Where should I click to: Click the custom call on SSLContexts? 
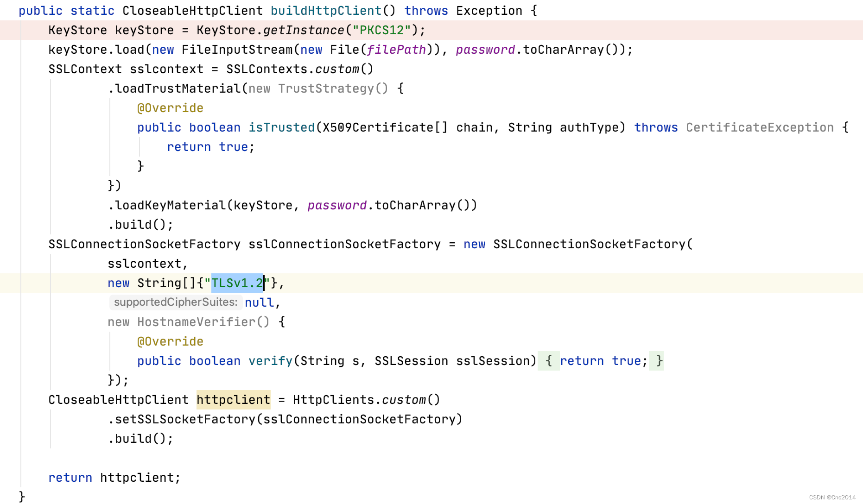pyautogui.click(x=337, y=69)
